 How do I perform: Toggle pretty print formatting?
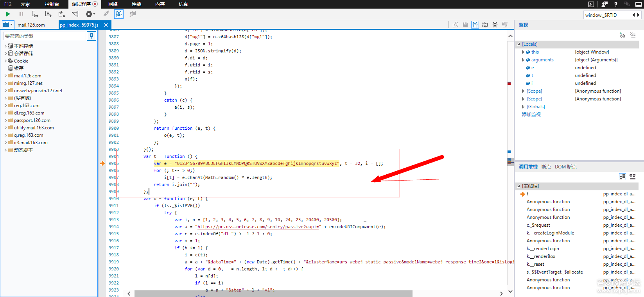point(475,25)
